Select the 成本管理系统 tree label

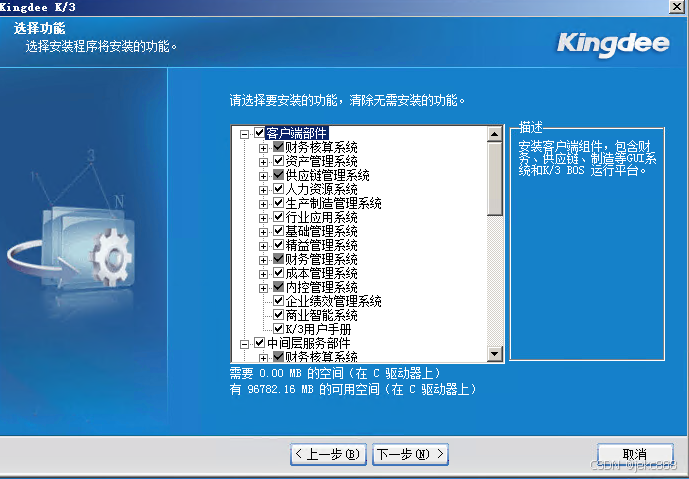tap(321, 273)
